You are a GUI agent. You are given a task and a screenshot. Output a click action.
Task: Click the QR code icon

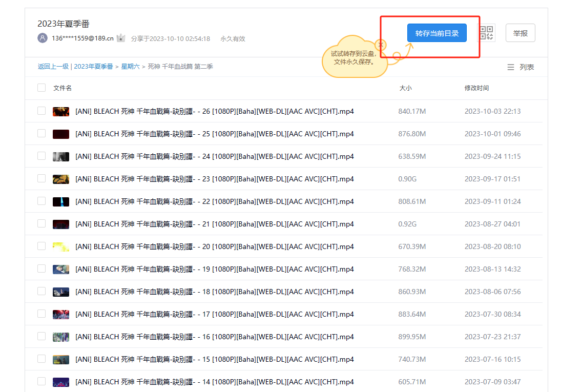pos(487,33)
